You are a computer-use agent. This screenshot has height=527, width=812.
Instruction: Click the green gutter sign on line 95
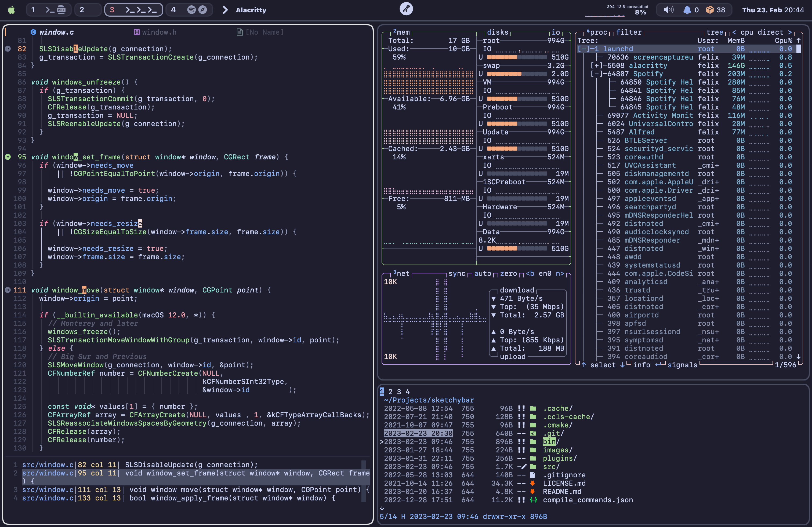tap(8, 157)
